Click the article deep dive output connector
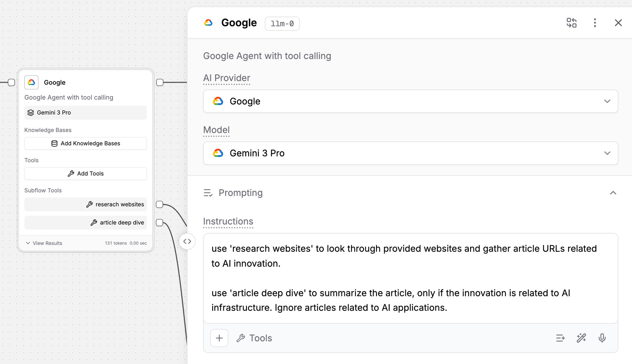 click(160, 223)
